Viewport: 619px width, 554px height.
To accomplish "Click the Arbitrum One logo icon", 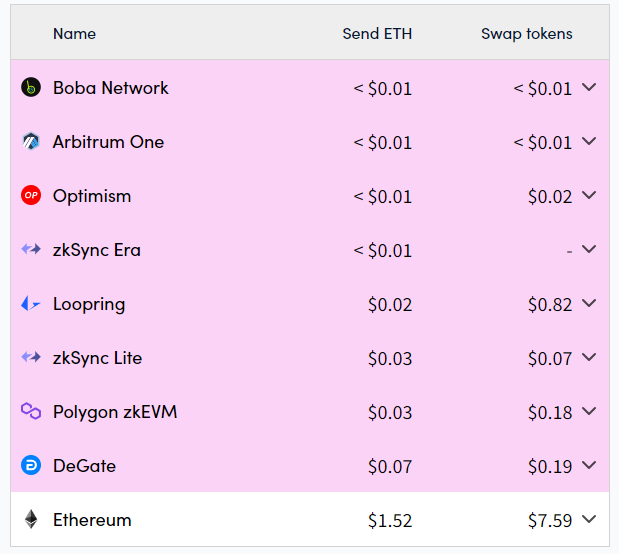I will click(x=31, y=141).
